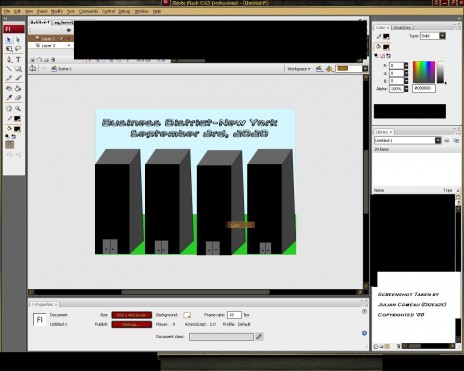This screenshot has width=464, height=371.
Task: Click Swap Colors icon in Tools panel
Action: click(13, 136)
